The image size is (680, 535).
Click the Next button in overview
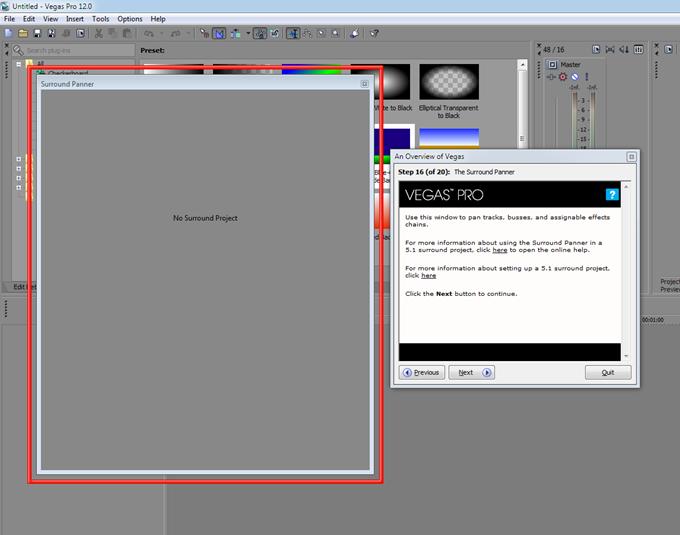[x=471, y=372]
